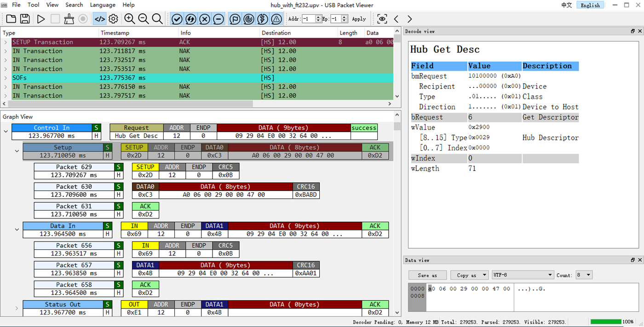
Task: Clear packets with the broom icon
Action: [x=69, y=19]
